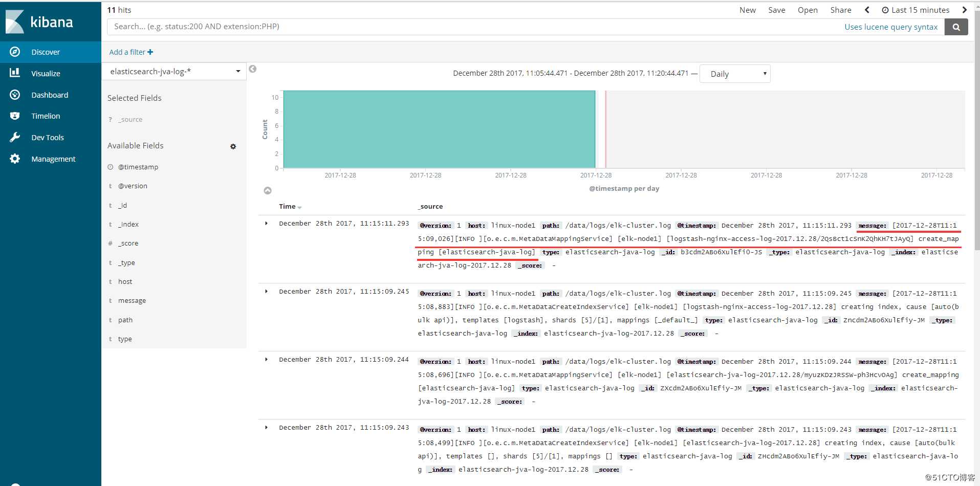Click the _source selected field
Screen dimensions: 980x486
point(130,120)
